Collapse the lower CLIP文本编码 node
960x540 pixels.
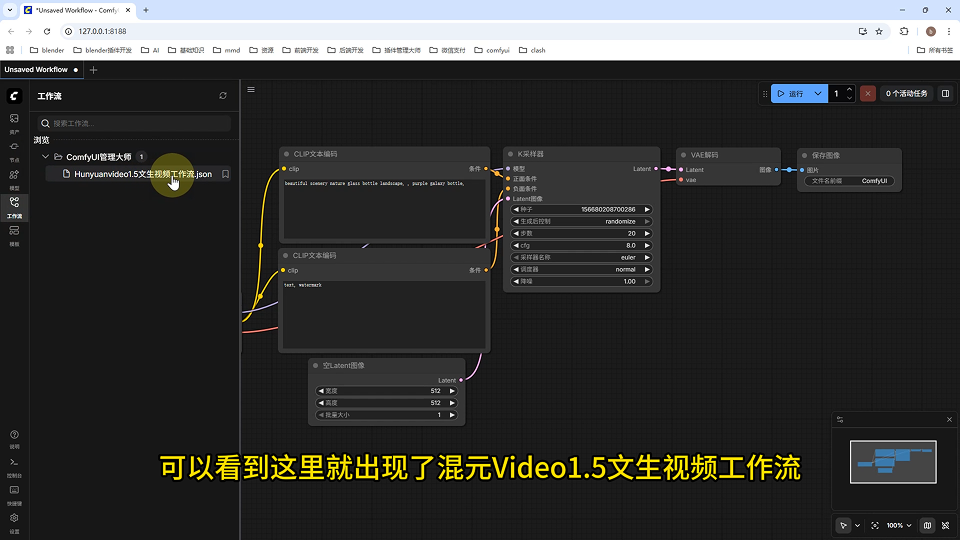click(285, 256)
